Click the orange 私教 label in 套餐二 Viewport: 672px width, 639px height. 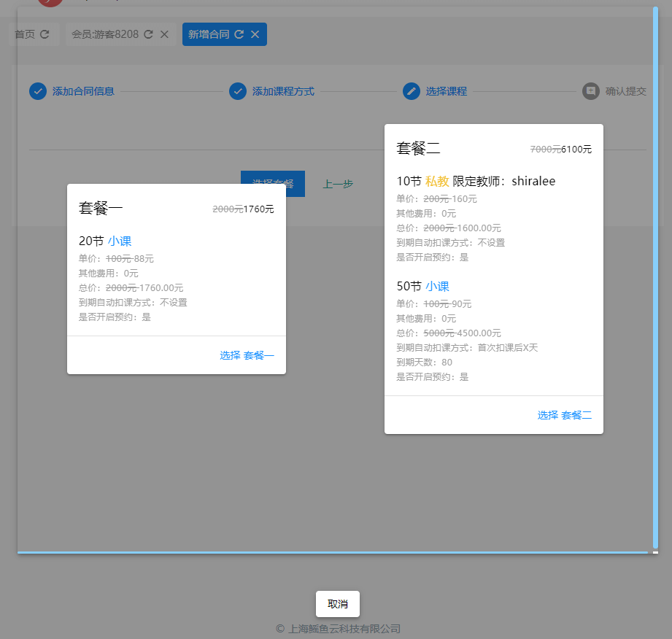click(x=437, y=182)
